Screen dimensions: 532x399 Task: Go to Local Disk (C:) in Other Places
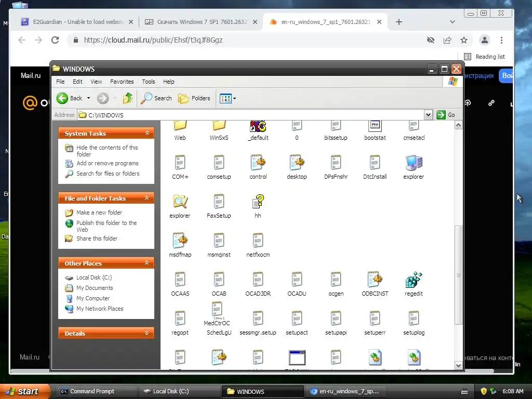point(94,277)
